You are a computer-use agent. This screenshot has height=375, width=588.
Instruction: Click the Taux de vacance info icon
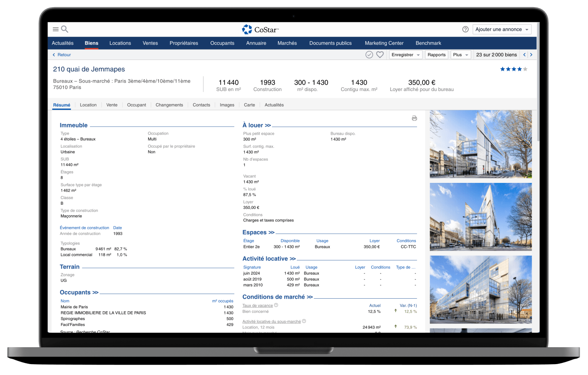(x=276, y=305)
